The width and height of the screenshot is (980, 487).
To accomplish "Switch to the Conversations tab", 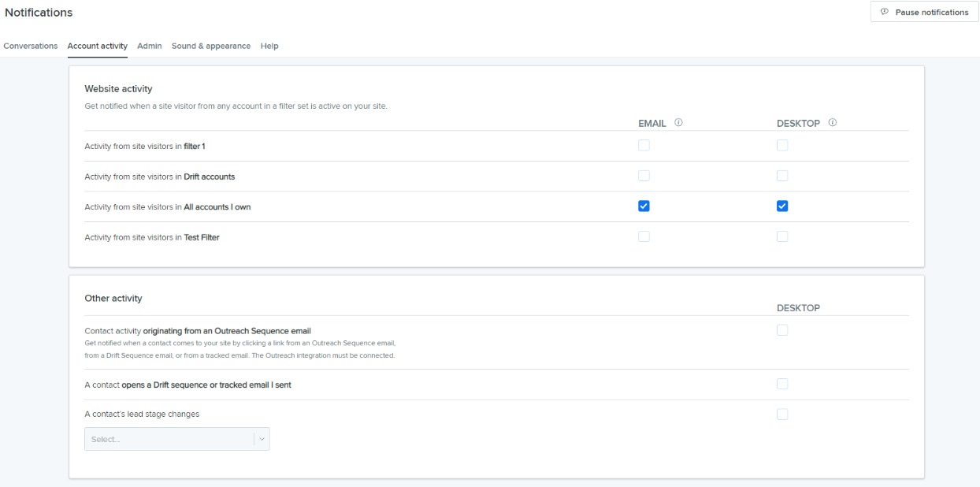I will click(31, 46).
